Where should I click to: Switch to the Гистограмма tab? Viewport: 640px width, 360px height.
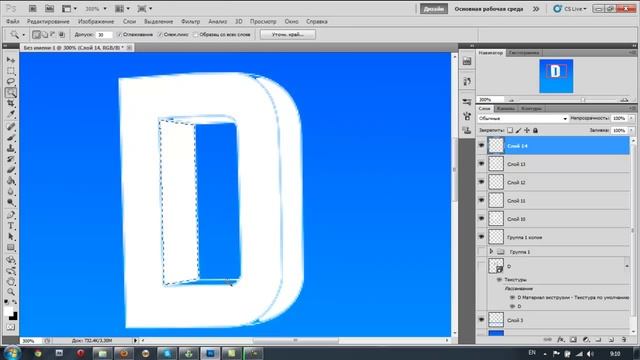tap(524, 53)
